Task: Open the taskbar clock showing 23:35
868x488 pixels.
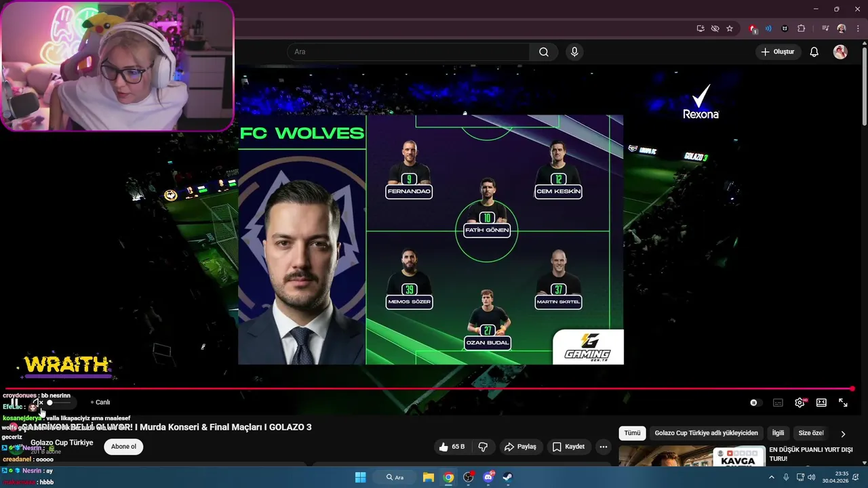Action: tap(835, 477)
